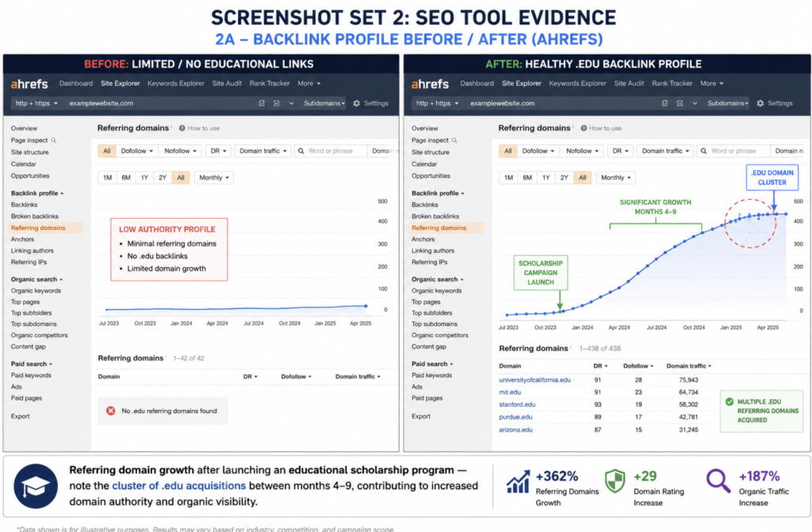Open the stanford.edu domain link
This screenshot has width=812, height=532.
517,404
